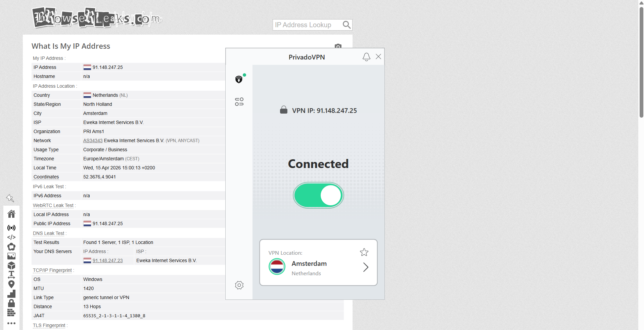Click the VPN IP text in PrivadoVPN
Viewport: 644px width, 330px height.
[x=324, y=111]
